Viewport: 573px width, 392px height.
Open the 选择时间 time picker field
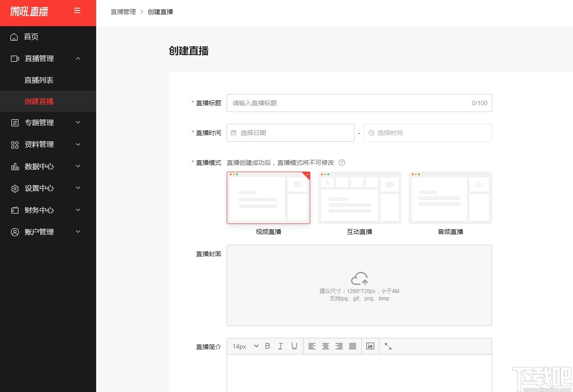(x=428, y=133)
